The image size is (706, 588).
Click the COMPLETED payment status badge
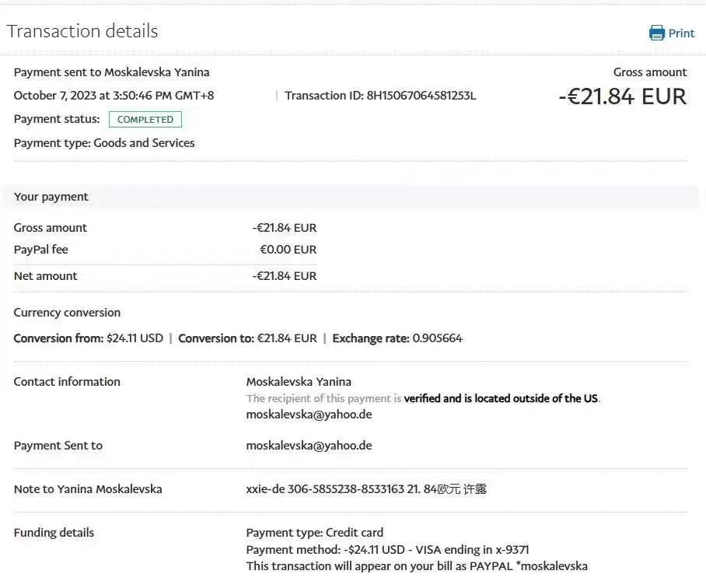[x=145, y=120]
